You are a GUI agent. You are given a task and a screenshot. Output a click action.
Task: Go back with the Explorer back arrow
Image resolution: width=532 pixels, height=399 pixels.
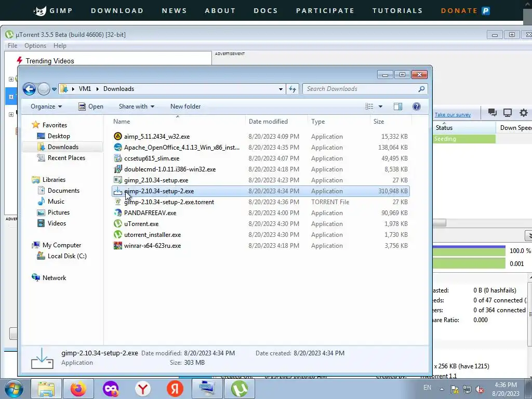pos(29,89)
